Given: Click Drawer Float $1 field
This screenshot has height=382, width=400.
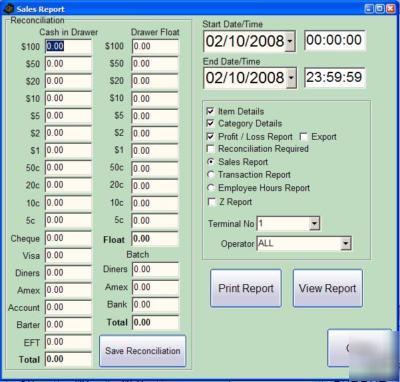Looking at the screenshot, I should pos(155,151).
